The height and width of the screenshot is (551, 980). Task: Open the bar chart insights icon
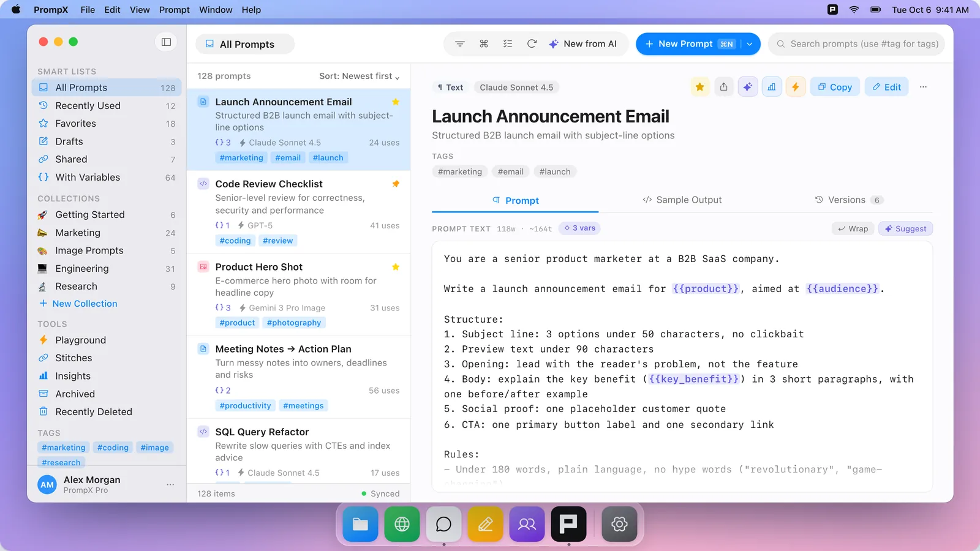pos(772,87)
